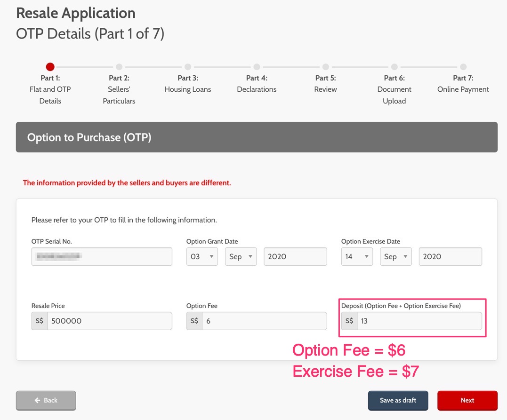Click the OTP Serial No. input field
The image size is (507, 420).
tap(102, 256)
